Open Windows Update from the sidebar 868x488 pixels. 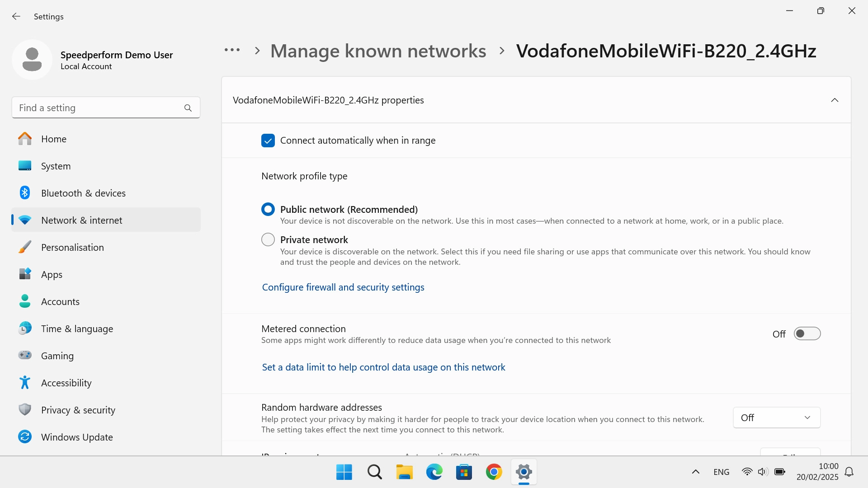tap(77, 437)
